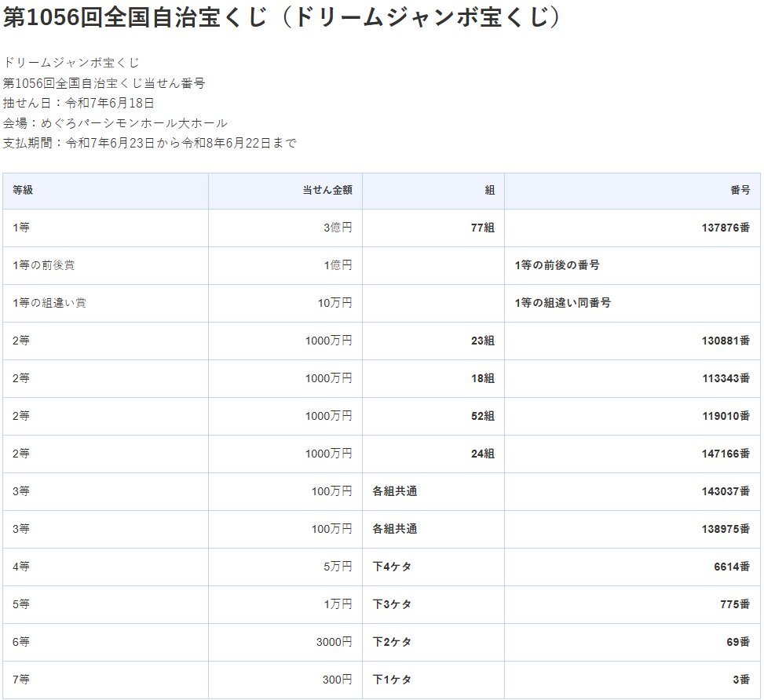Select the 支払期間 line of text
Screen dimensions: 764x700
tap(150, 143)
